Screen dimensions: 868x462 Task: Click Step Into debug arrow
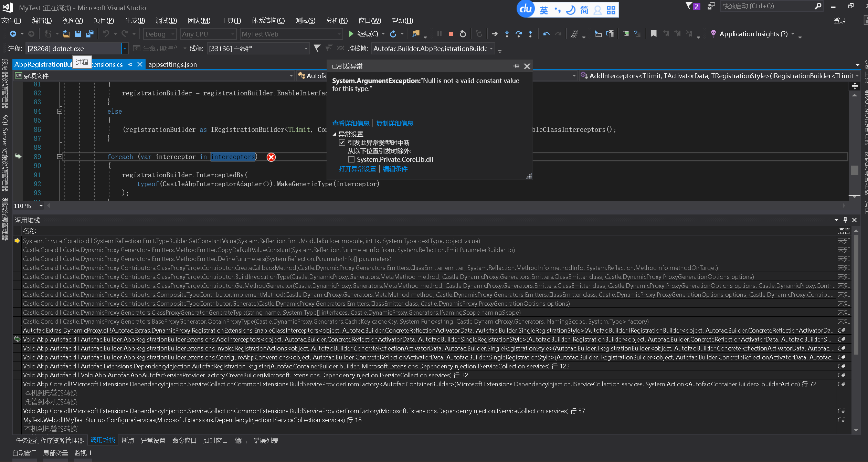pos(507,34)
